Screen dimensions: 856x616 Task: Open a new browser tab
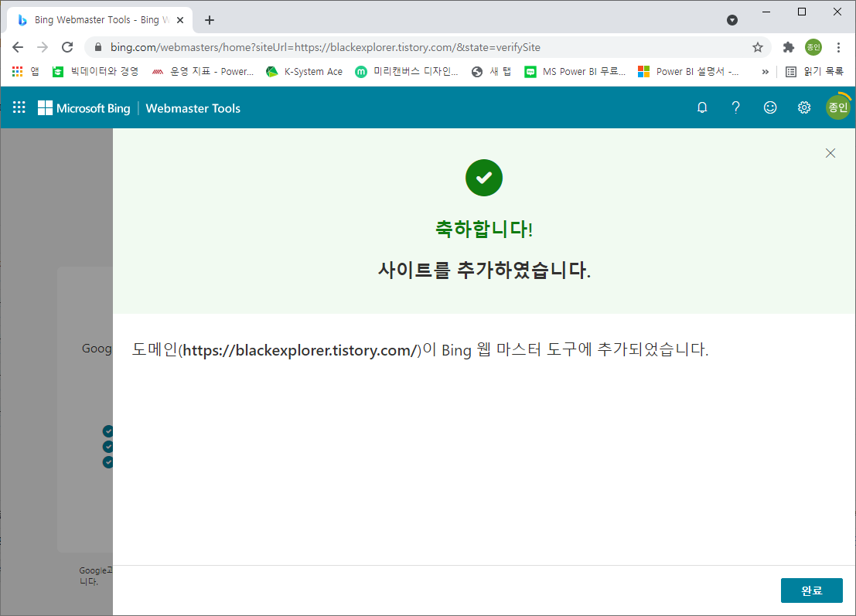click(x=209, y=20)
